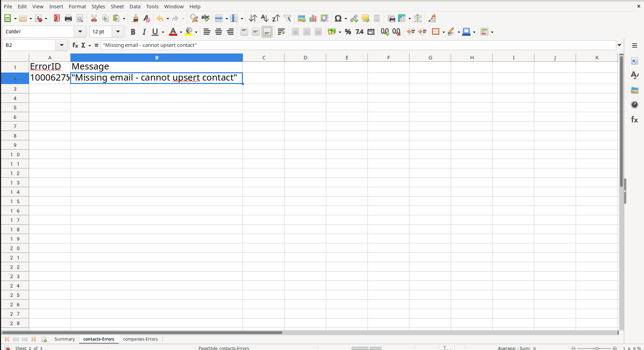Expand the Calibri font name dropdown

[80, 32]
